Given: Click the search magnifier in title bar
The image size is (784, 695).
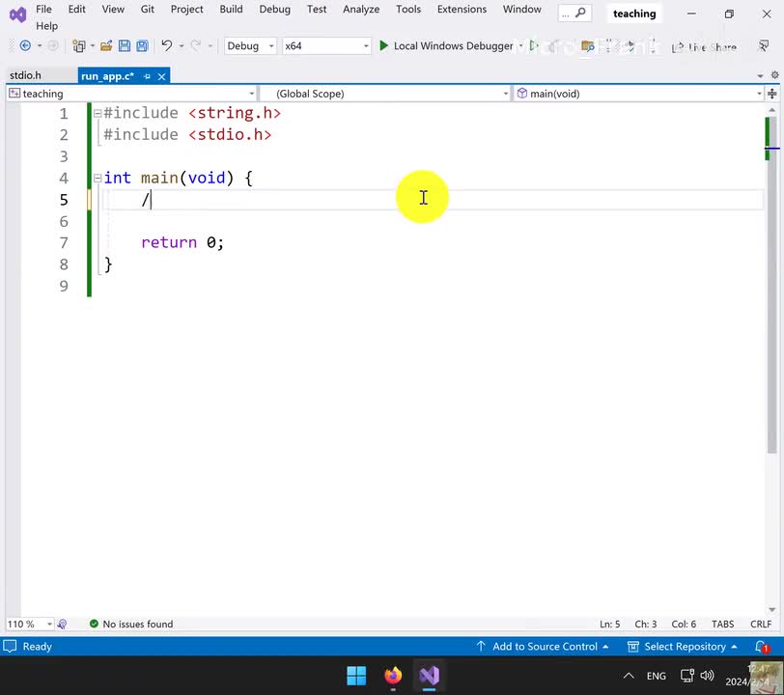Looking at the screenshot, I should click(x=580, y=13).
